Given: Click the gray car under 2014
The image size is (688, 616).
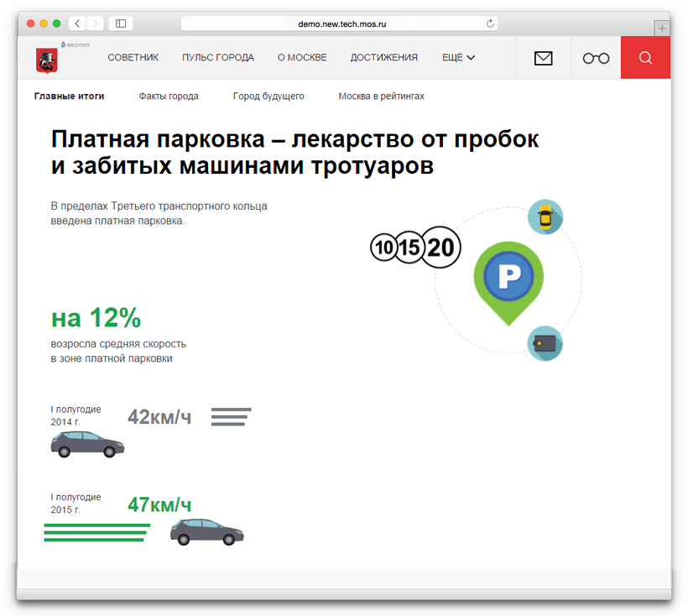Looking at the screenshot, I should click(87, 445).
